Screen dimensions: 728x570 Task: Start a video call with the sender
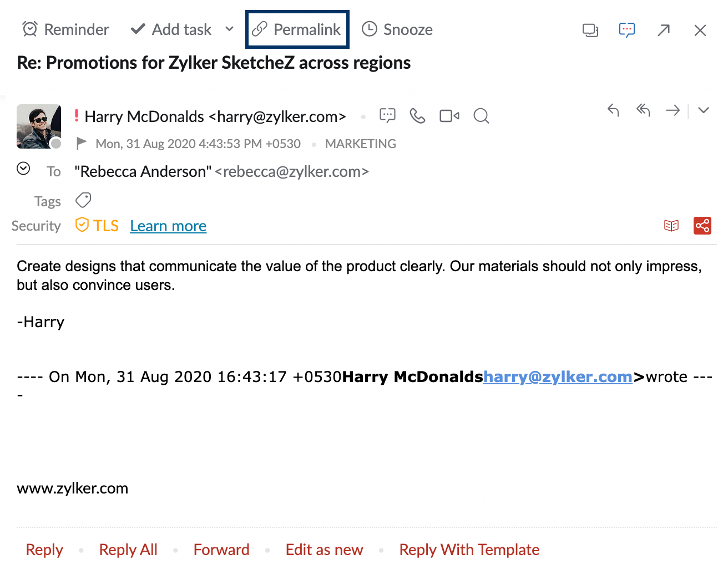tap(449, 115)
